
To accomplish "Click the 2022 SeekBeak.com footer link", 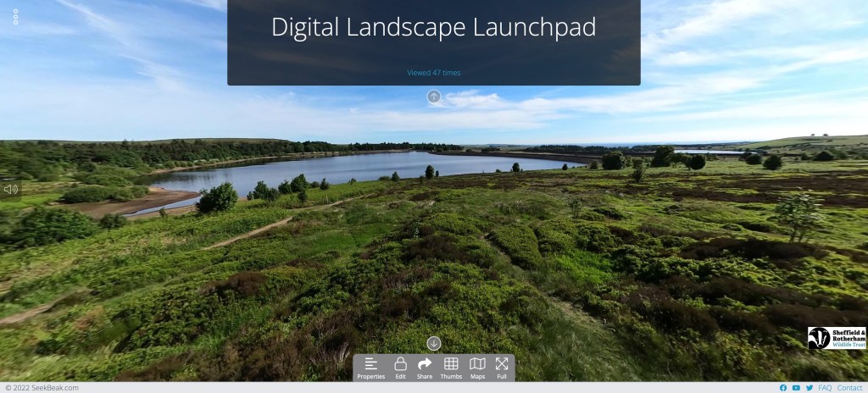I will tap(42, 388).
